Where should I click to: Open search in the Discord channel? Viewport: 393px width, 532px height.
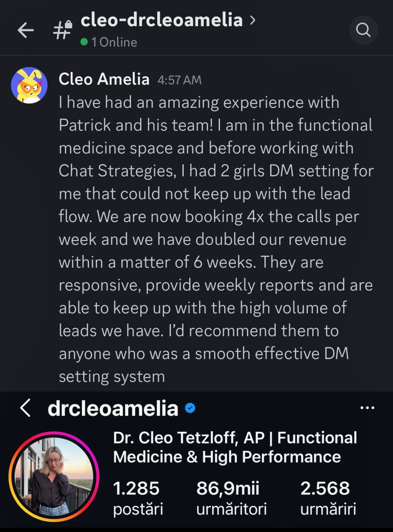click(x=363, y=30)
